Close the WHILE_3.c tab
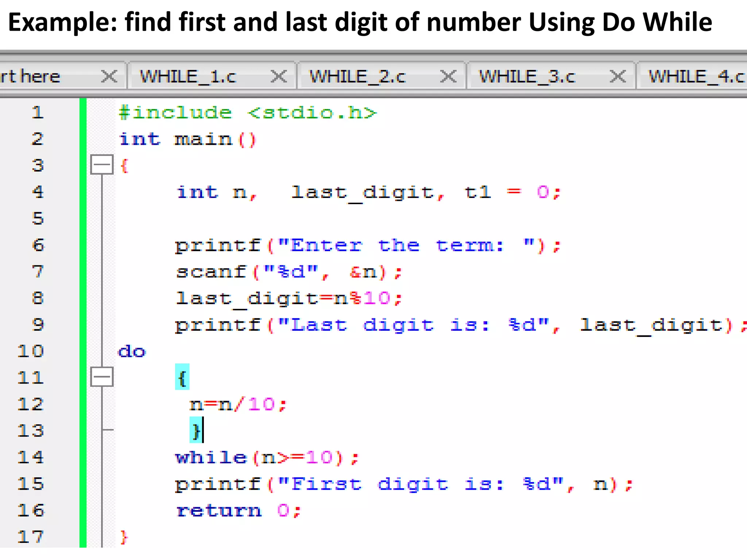Image resolution: width=747 pixels, height=560 pixels. tap(618, 77)
